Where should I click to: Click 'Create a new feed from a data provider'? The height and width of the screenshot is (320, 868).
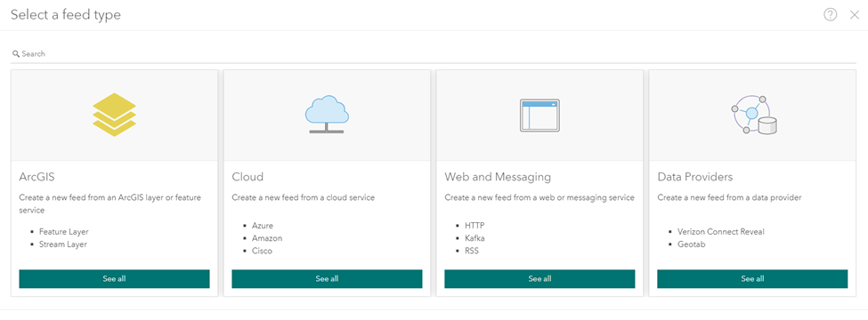(729, 197)
